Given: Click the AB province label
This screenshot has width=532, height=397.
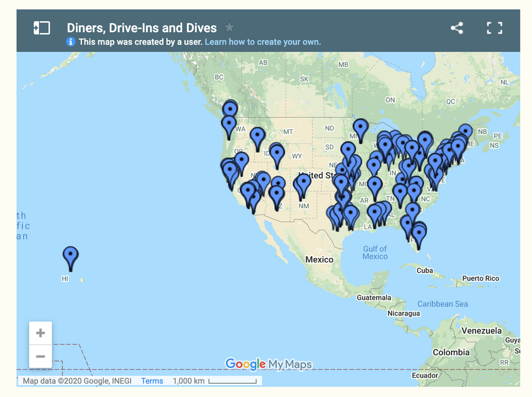Looking at the screenshot, I should coord(263,63).
